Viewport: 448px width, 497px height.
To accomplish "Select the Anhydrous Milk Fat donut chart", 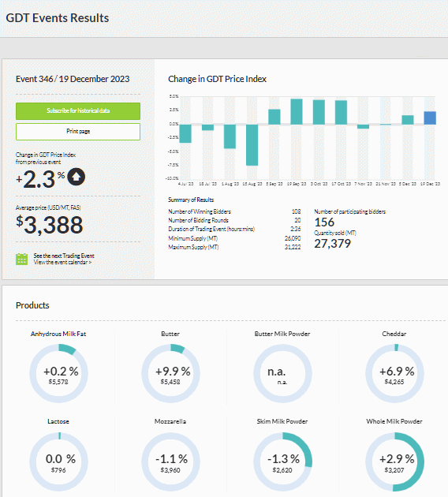I will pos(58,374).
